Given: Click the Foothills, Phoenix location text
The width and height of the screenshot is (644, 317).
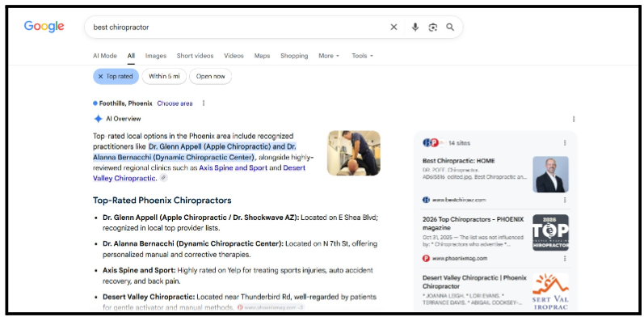Looking at the screenshot, I should pos(126,104).
